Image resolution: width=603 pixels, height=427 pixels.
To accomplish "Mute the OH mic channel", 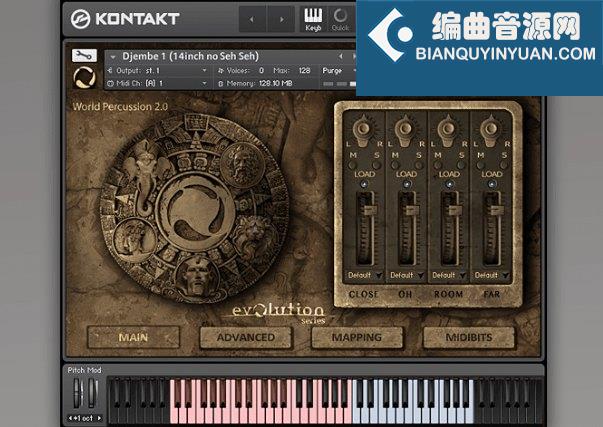I will pyautogui.click(x=395, y=165).
